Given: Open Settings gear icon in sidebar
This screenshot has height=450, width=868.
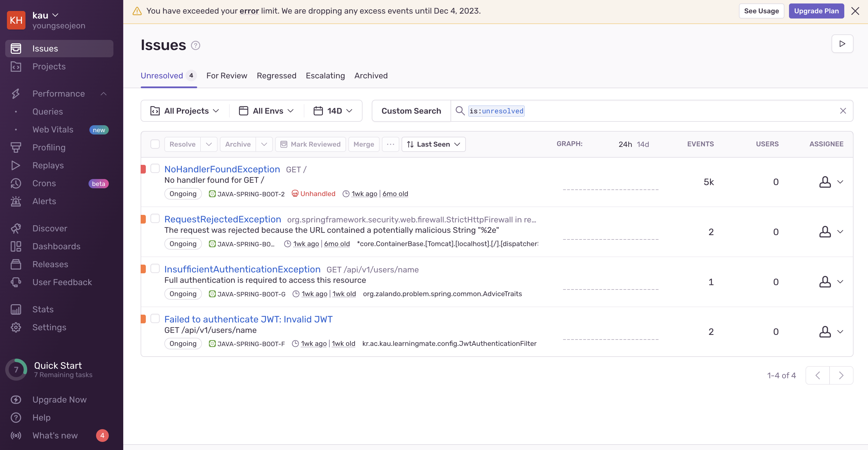Looking at the screenshot, I should click(x=16, y=327).
